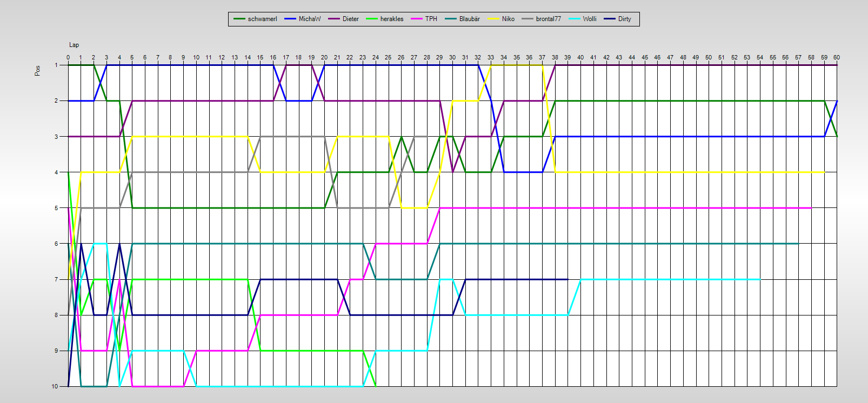This screenshot has width=868, height=403.
Task: Click lap number 38 on the axis
Action: point(555,57)
